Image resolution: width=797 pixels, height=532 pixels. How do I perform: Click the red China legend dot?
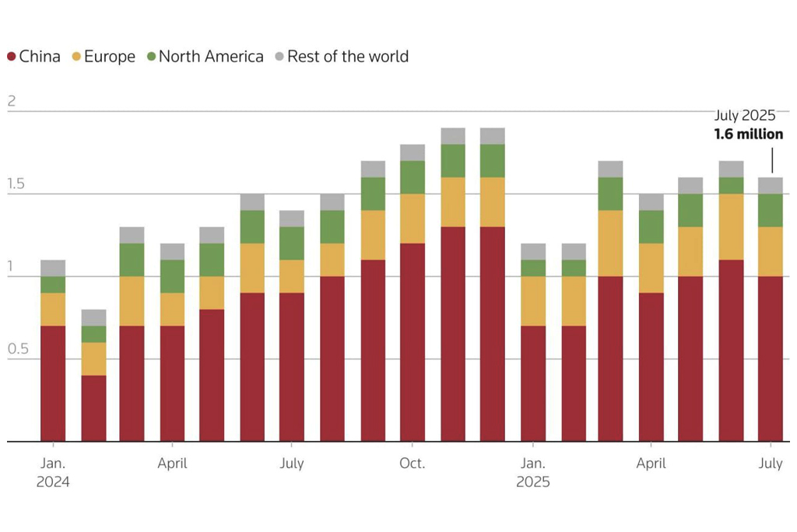pos(12,57)
